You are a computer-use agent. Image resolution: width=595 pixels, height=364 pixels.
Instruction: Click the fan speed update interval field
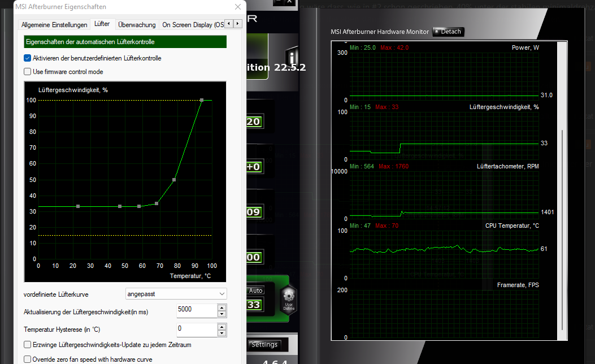click(x=197, y=310)
